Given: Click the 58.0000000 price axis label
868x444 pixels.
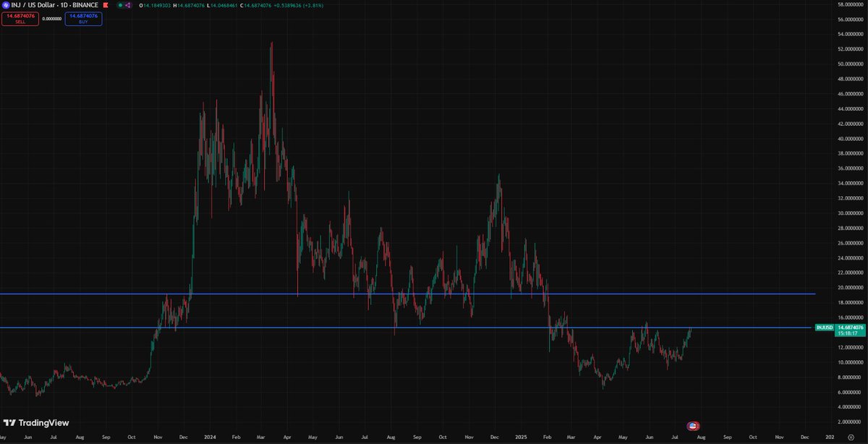Looking at the screenshot, I should coord(851,4).
